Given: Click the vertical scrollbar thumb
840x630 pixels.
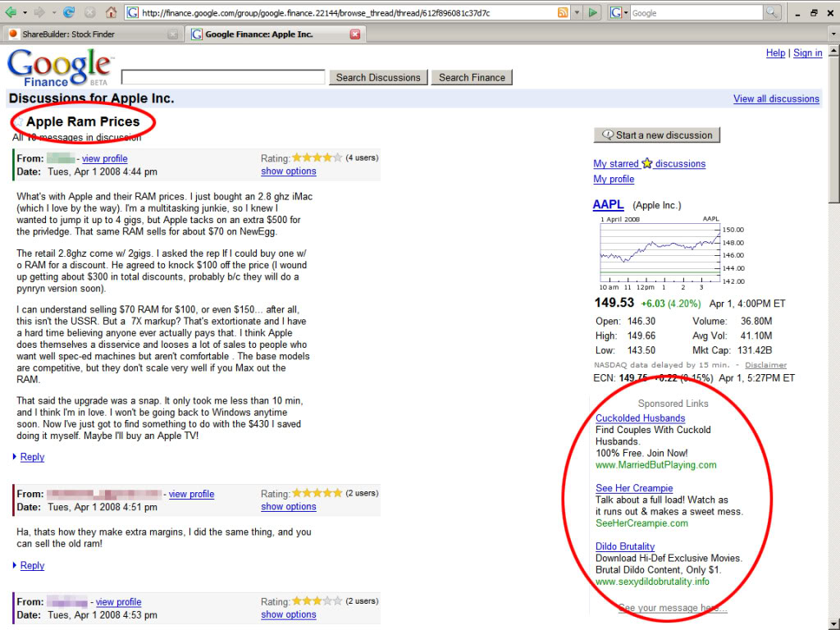Looking at the screenshot, I should (833, 130).
